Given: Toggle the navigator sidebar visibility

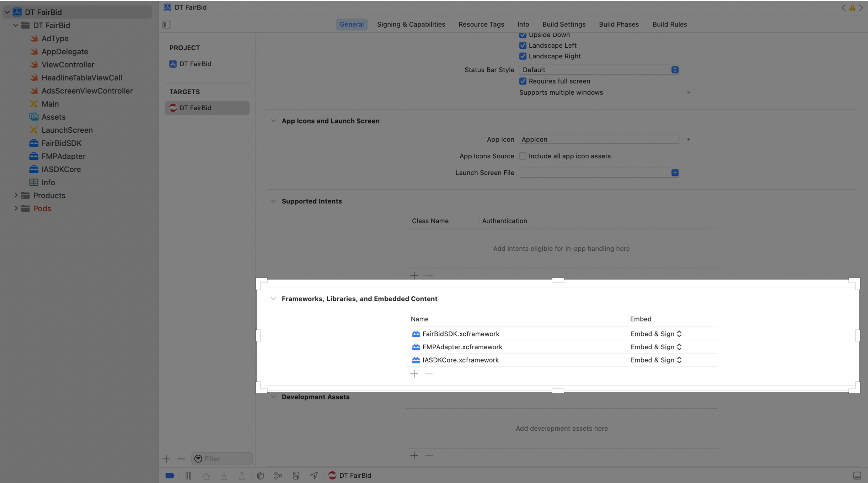Looking at the screenshot, I should [x=166, y=25].
